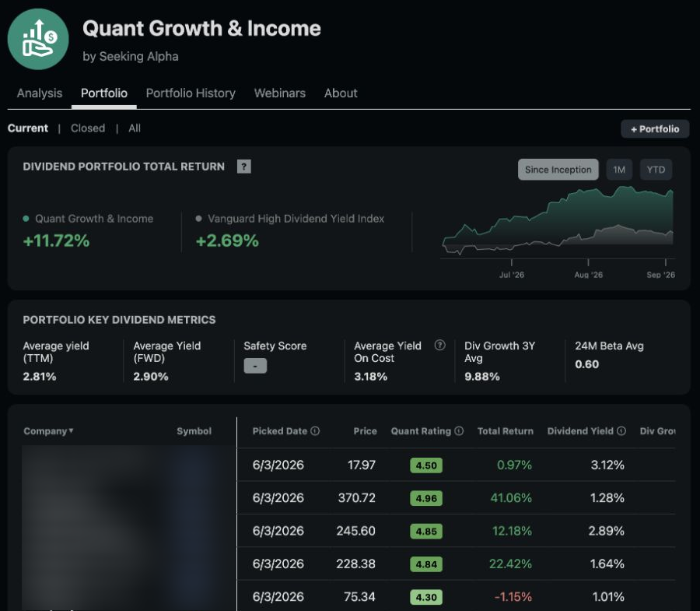Screen dimensions: 700x611
Task: Click the Sep '26 chart axis label
Action: coord(660,275)
